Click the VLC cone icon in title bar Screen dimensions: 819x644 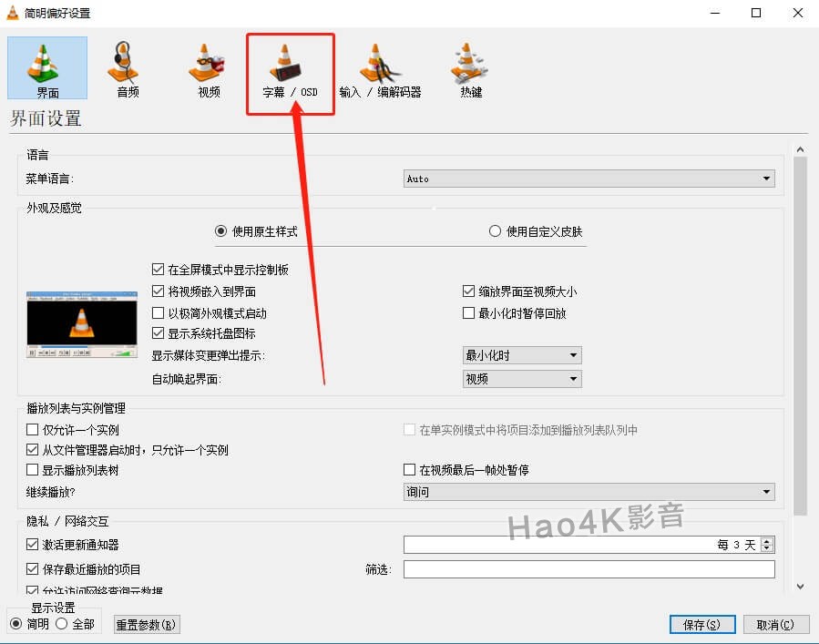pos(13,13)
